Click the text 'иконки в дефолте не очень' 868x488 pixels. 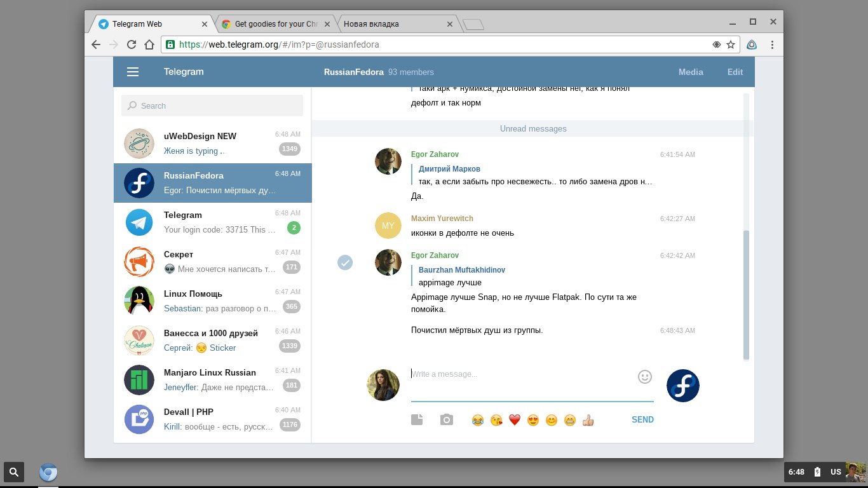point(463,233)
